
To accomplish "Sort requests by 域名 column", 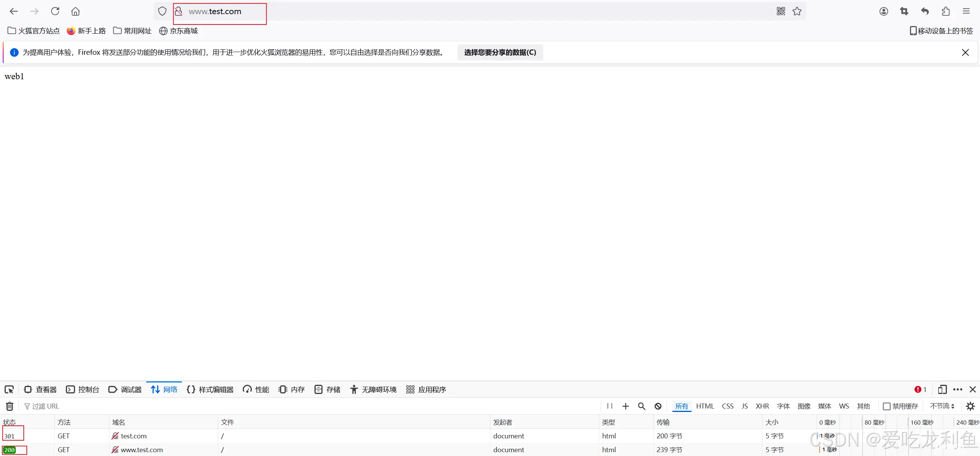I will pyautogui.click(x=163, y=422).
